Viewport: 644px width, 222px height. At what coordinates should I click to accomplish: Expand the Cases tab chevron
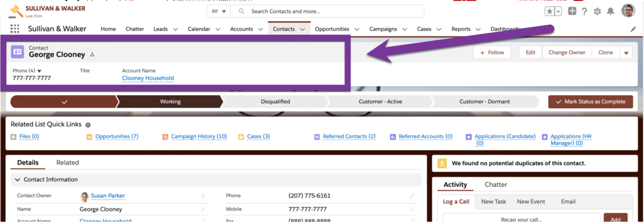(439, 29)
